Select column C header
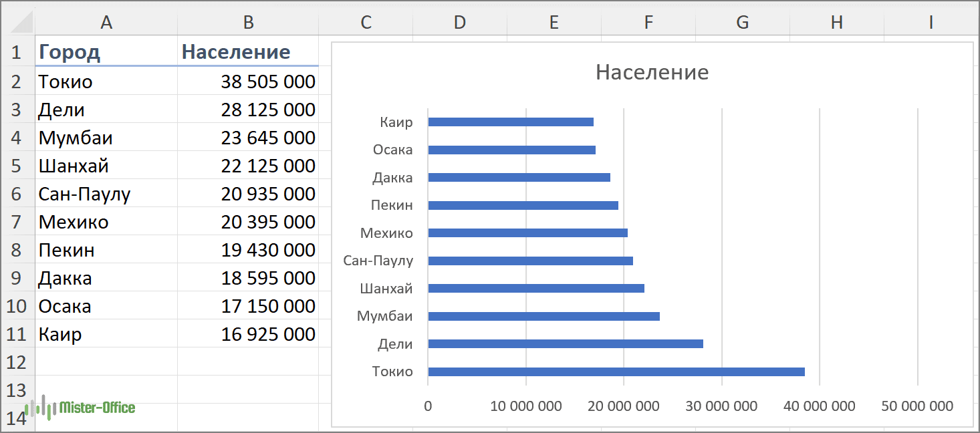The height and width of the screenshot is (433, 980). 366,22
